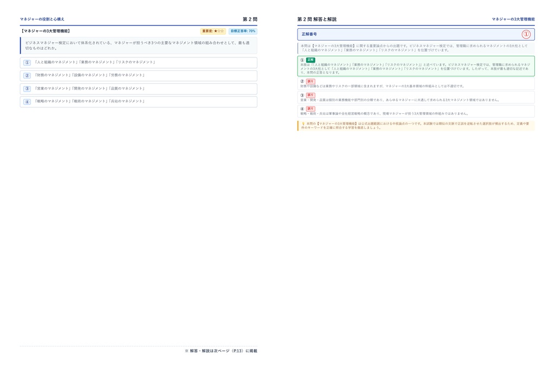The image size is (555, 392).
Task: Click the heading 【マネジャーの3大管理機能】
Action: coord(46,31)
